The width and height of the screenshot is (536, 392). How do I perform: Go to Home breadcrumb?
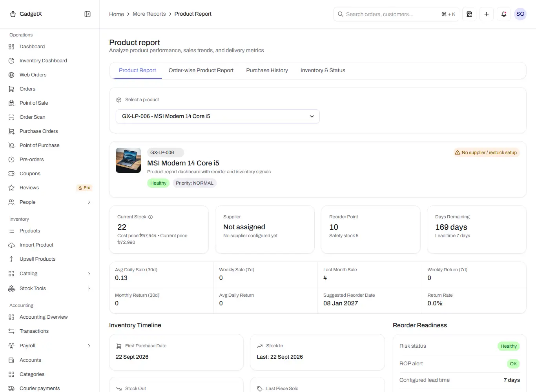pos(117,14)
